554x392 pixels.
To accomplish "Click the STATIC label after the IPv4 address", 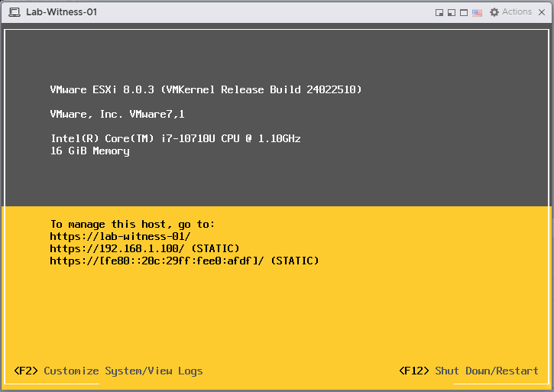I will pyautogui.click(x=215, y=249).
